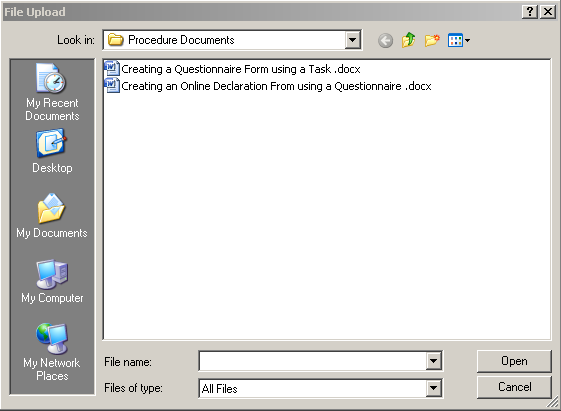Click the Cancel button

coord(514,387)
